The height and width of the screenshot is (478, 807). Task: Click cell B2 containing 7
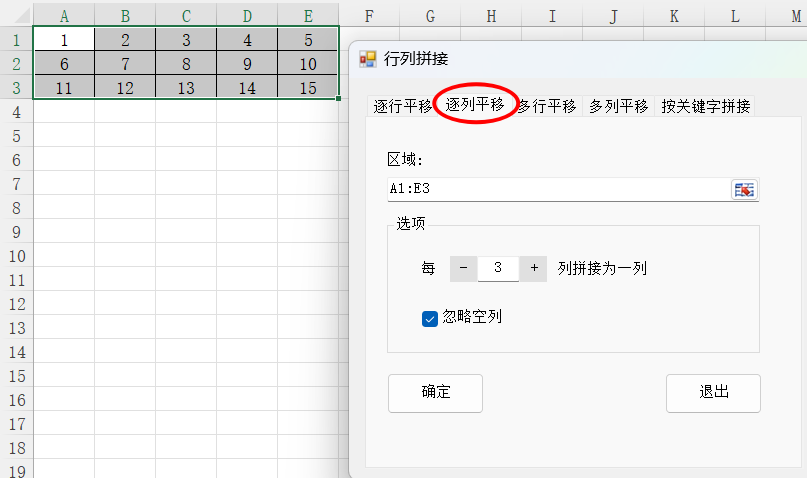(x=125, y=64)
